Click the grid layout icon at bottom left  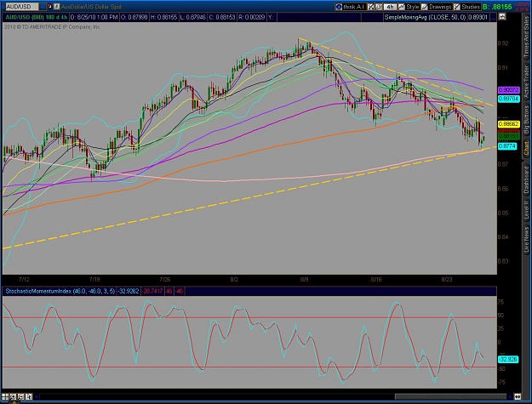pyautogui.click(x=5, y=396)
